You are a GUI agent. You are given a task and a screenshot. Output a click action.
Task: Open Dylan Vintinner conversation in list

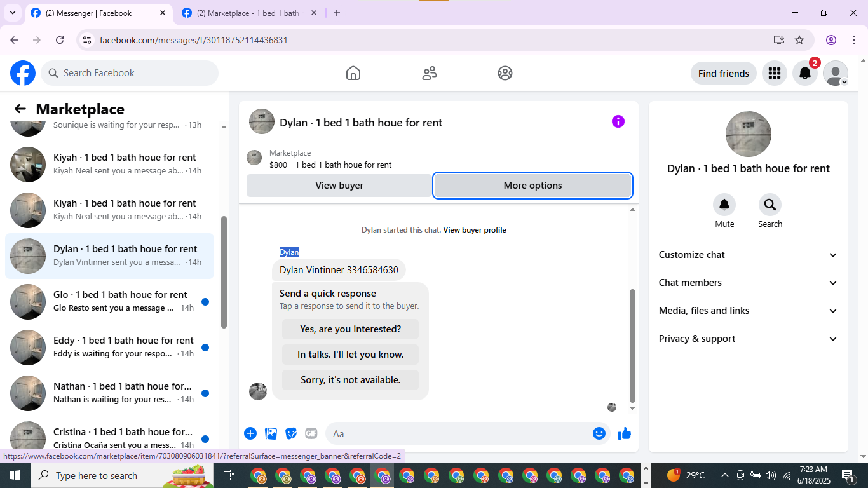click(109, 256)
